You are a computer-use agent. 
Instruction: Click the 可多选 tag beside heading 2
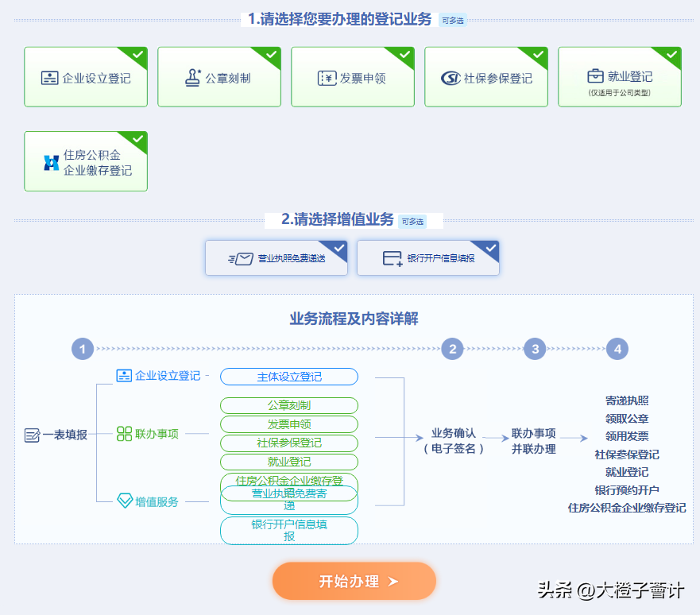412,222
